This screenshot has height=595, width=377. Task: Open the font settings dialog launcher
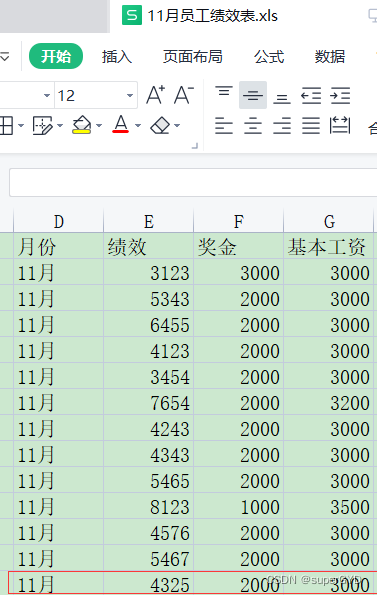tap(195, 146)
